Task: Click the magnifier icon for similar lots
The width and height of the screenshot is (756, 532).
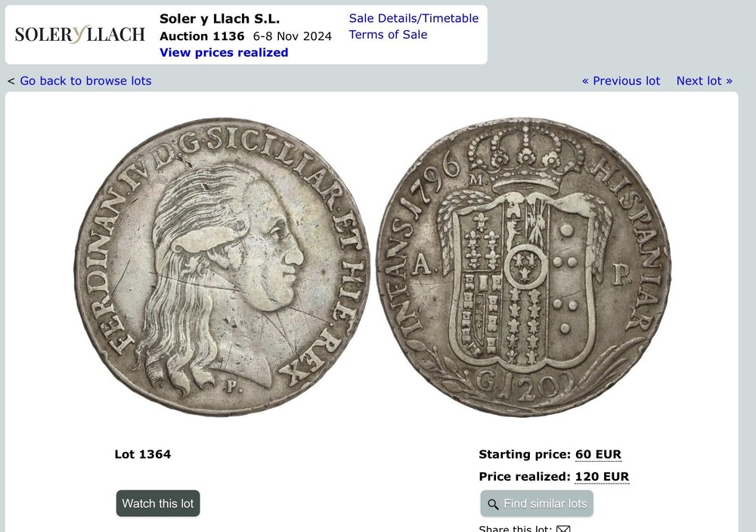Action: (493, 504)
